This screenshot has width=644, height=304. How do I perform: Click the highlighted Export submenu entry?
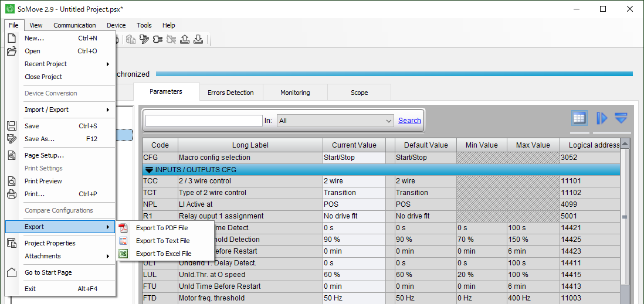60,227
